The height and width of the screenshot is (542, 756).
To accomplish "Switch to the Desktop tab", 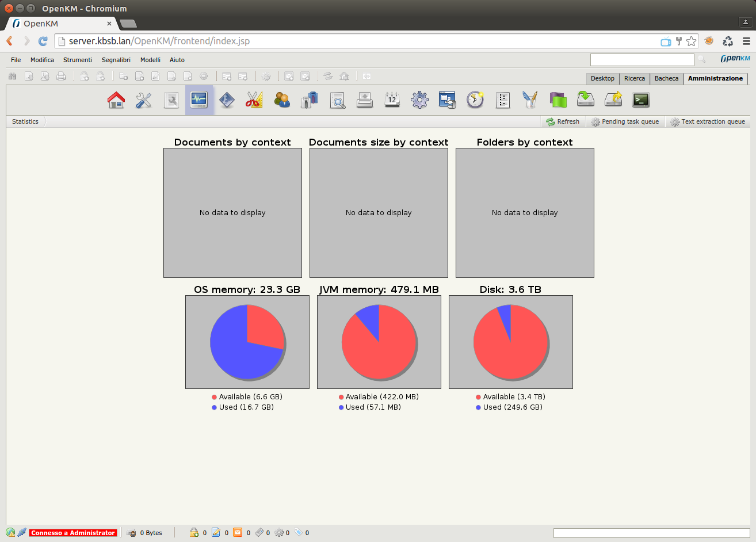I will point(602,78).
